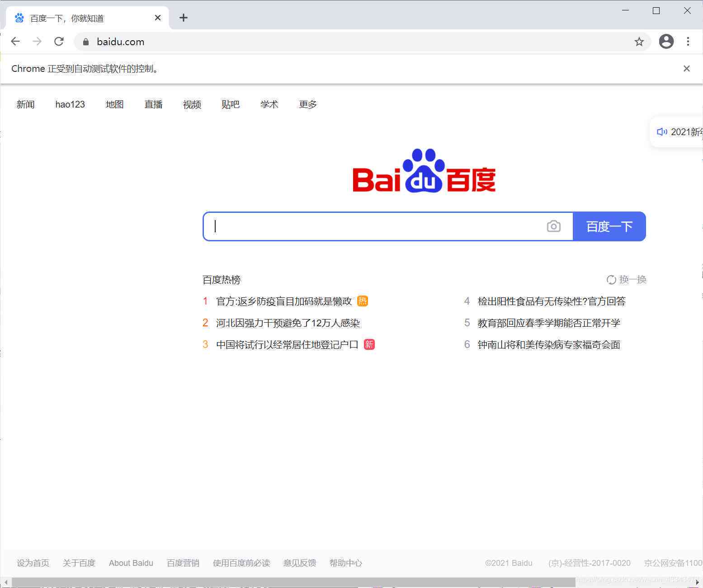703x588 pixels.
Task: Click the ©2021 Baidu footer text
Action: click(509, 563)
